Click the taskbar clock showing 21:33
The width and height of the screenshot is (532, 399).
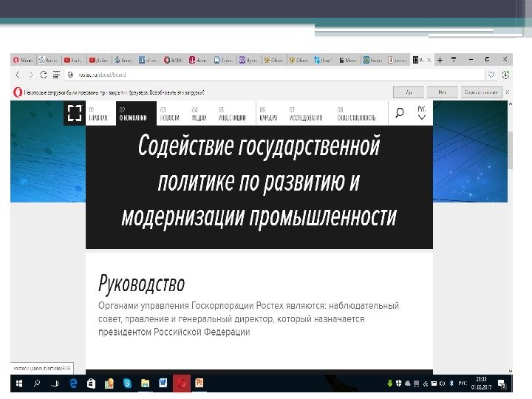[x=481, y=383]
